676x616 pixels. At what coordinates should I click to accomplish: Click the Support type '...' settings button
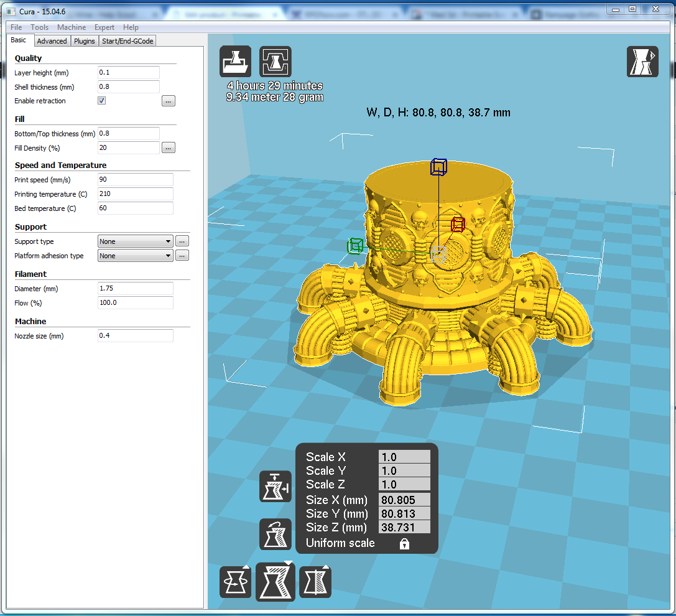[x=182, y=241]
